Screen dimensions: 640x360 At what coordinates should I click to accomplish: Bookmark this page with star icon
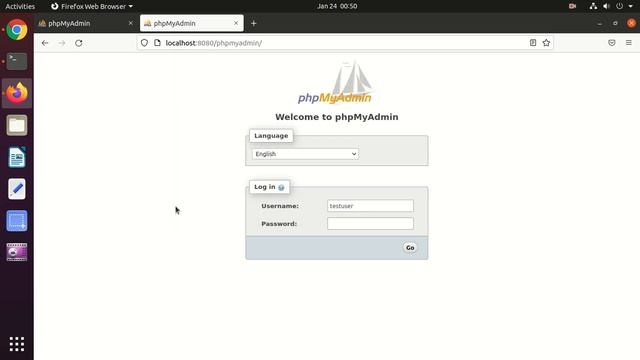pos(546,43)
